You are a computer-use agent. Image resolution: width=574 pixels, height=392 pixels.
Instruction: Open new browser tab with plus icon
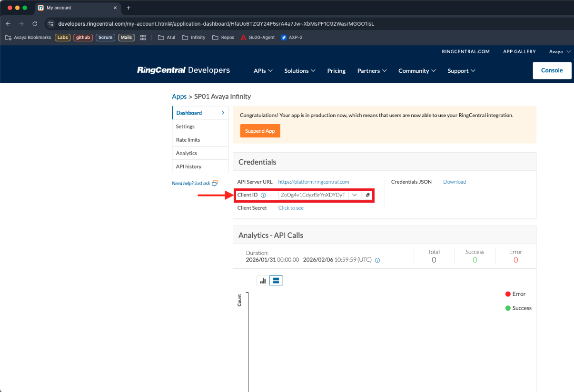click(129, 8)
